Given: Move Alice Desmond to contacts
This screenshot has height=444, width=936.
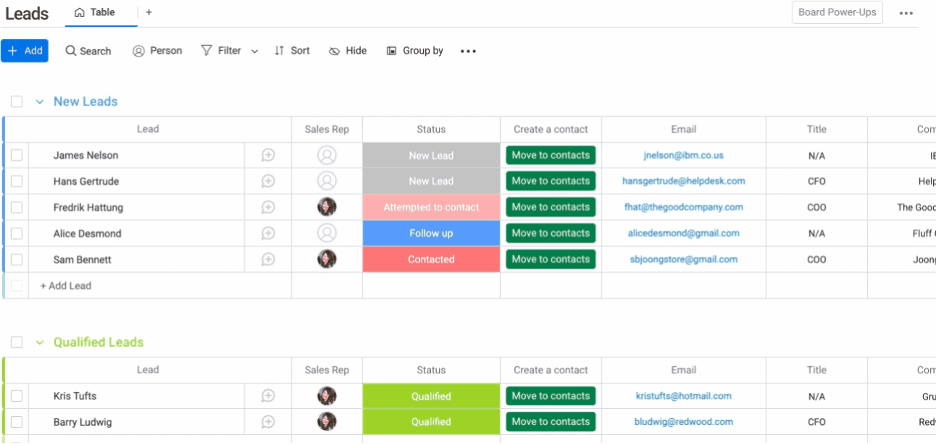Looking at the screenshot, I should click(x=550, y=233).
